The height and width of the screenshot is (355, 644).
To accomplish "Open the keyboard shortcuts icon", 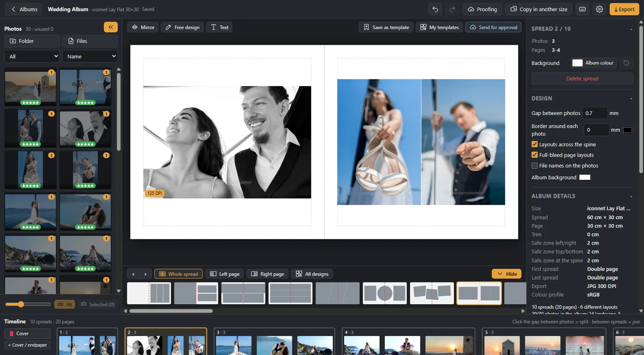I will [582, 9].
